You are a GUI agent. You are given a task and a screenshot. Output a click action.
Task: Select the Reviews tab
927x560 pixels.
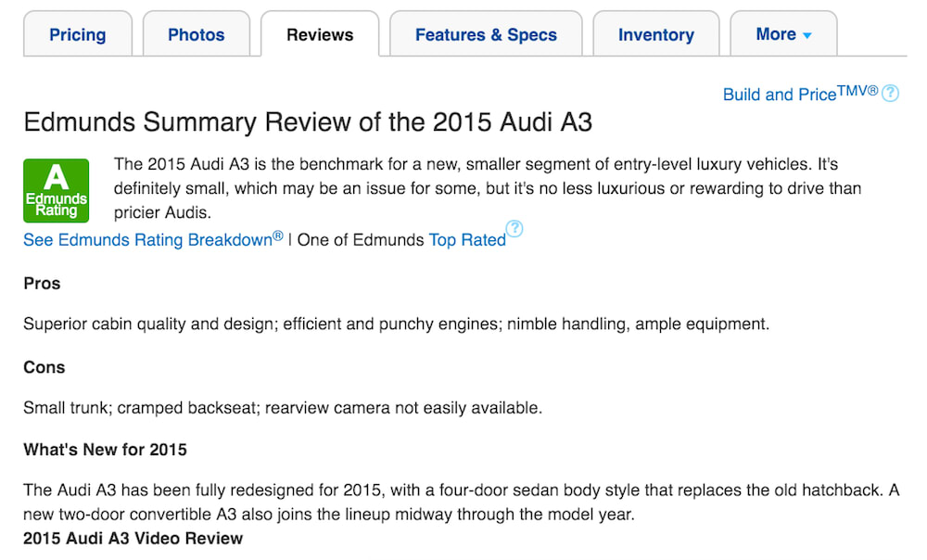(x=320, y=34)
